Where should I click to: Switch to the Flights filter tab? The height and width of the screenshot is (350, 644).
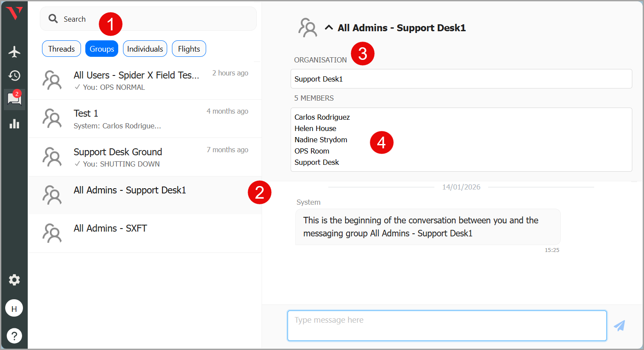(x=189, y=49)
